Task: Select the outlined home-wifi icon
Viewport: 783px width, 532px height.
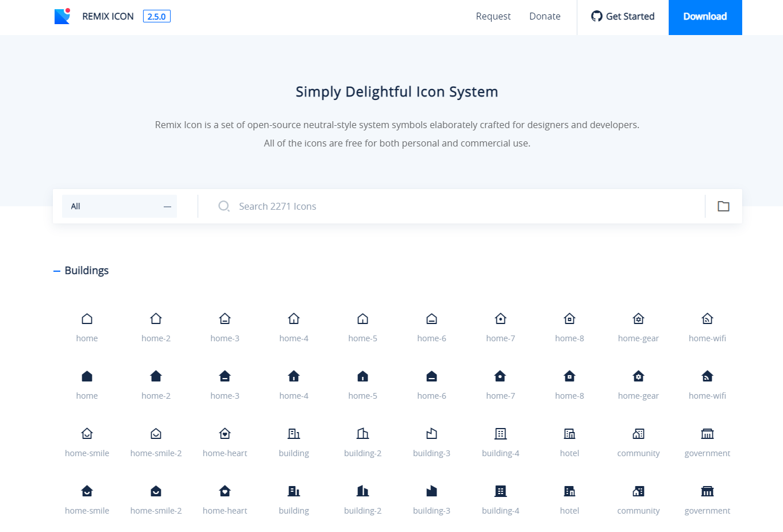Action: coord(707,319)
